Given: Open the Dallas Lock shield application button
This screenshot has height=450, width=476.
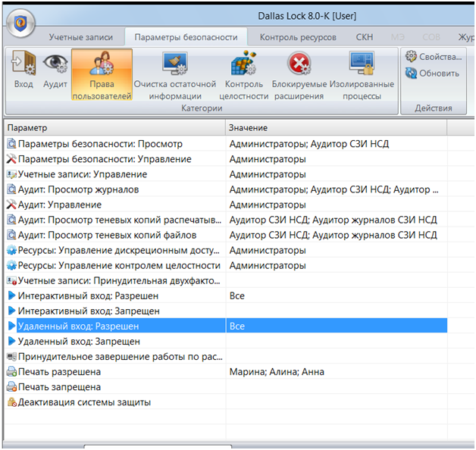Looking at the screenshot, I should pyautogui.click(x=20, y=23).
